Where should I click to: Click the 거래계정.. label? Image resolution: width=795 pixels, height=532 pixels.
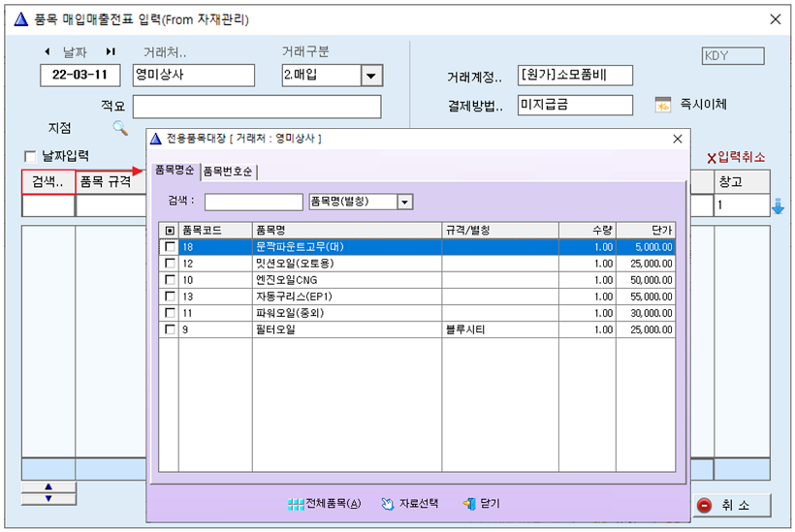(x=474, y=77)
